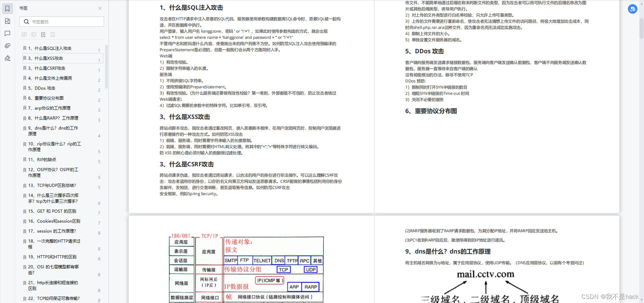Click the UDP box in protocol diagram
The width and height of the screenshot is (644, 303).
(311, 270)
